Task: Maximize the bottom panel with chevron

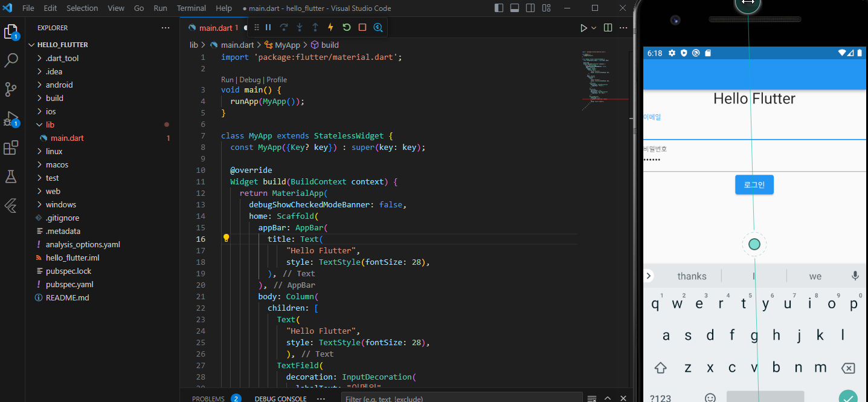Action: pyautogui.click(x=608, y=398)
